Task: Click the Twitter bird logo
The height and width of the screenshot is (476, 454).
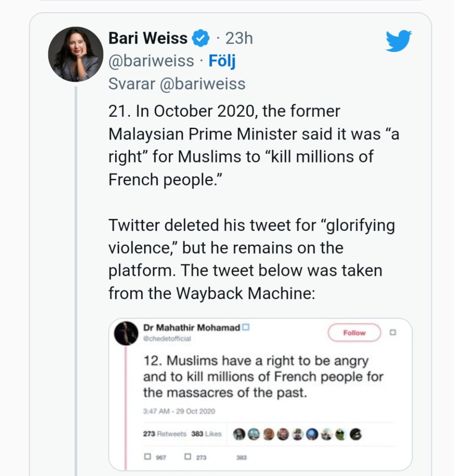Action: pos(398,41)
